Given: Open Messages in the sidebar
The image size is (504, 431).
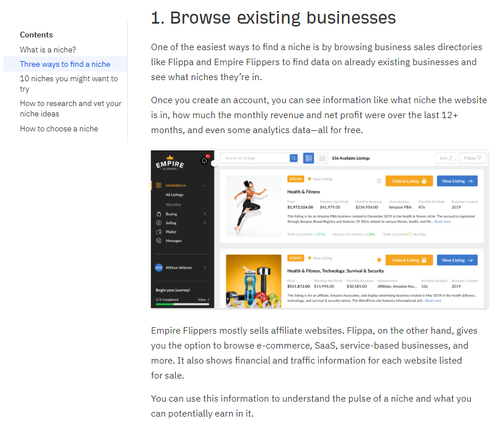Looking at the screenshot, I should (173, 241).
